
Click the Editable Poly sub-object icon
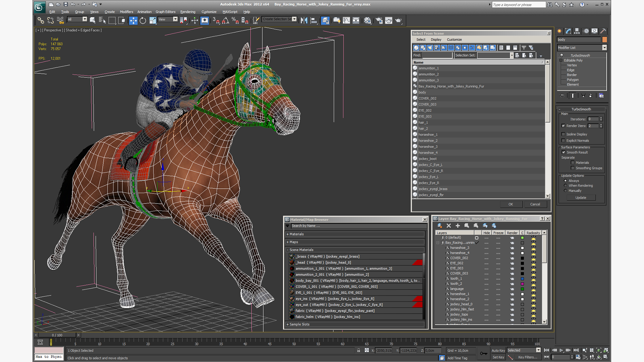(x=561, y=60)
